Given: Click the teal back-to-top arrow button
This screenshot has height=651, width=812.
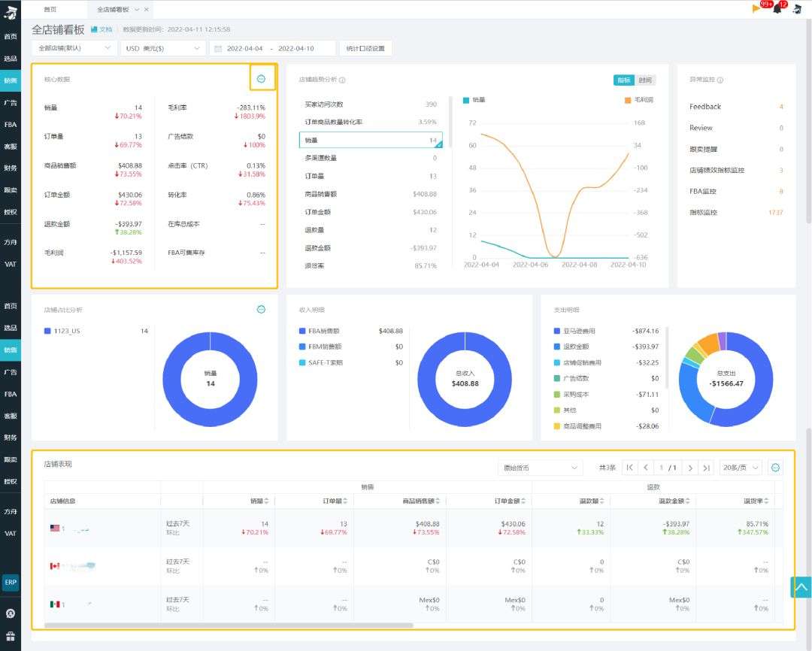Looking at the screenshot, I should point(801,587).
